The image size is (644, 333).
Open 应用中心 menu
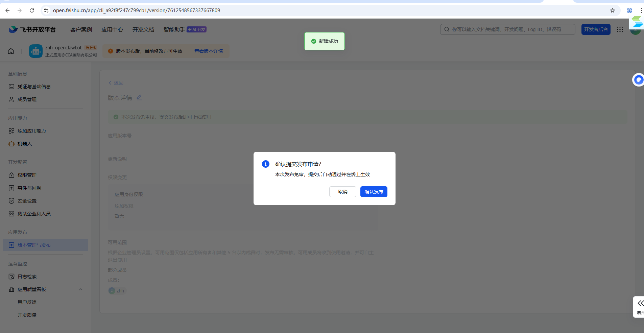point(112,29)
